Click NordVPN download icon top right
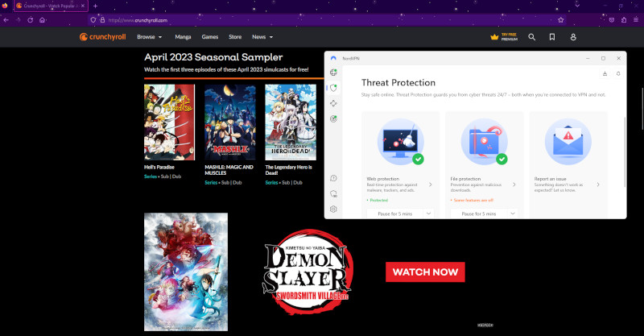The image size is (644, 336). tap(605, 73)
